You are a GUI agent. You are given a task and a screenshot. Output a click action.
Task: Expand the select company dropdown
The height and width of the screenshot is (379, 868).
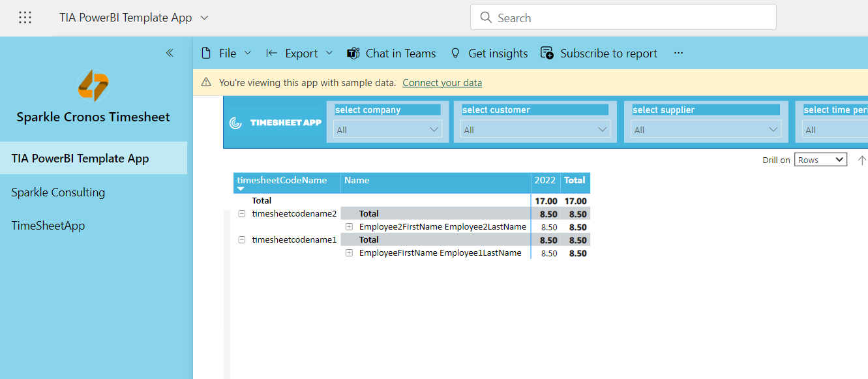(387, 130)
